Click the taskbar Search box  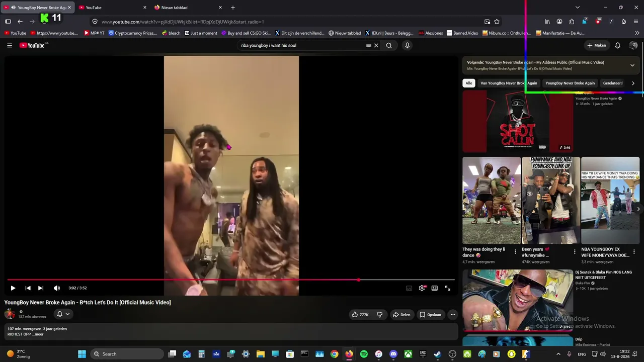(126, 354)
